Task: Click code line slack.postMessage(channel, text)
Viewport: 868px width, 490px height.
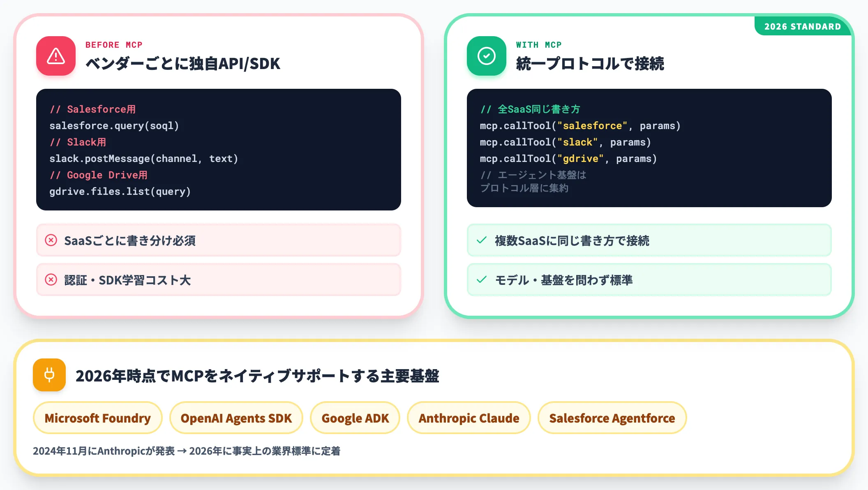Action: point(144,159)
